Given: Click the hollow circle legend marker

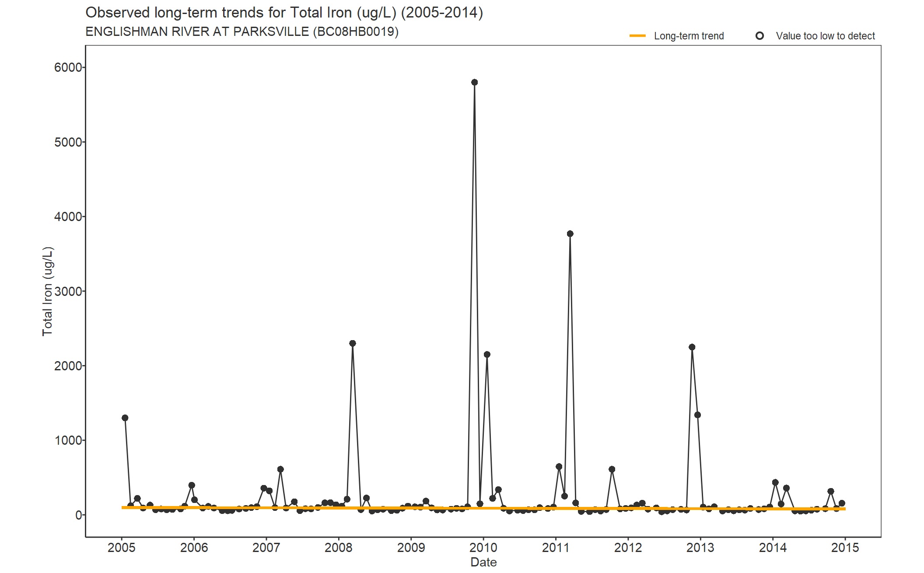Looking at the screenshot, I should [759, 36].
